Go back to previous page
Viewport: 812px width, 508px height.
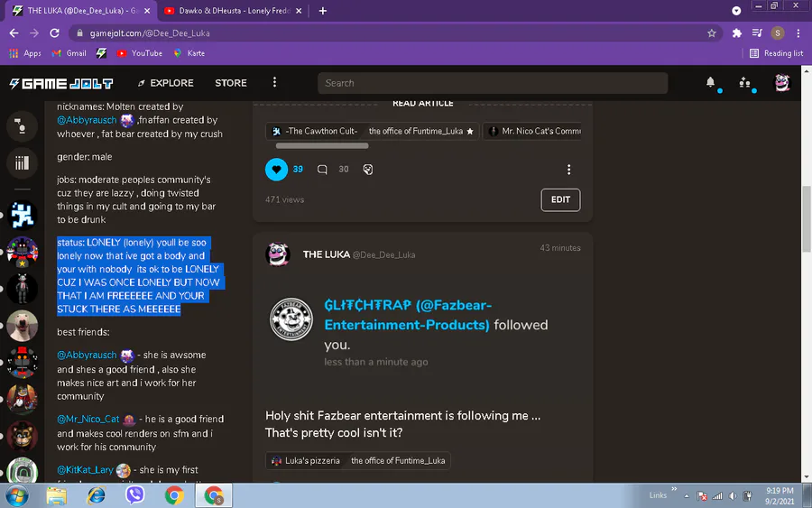tap(14, 33)
